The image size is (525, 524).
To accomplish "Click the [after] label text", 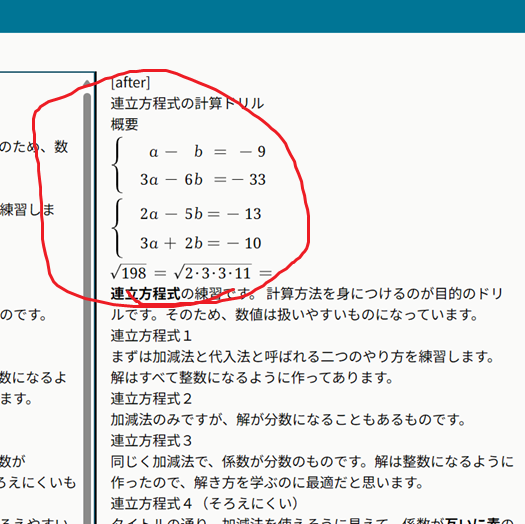I will pos(130,82).
